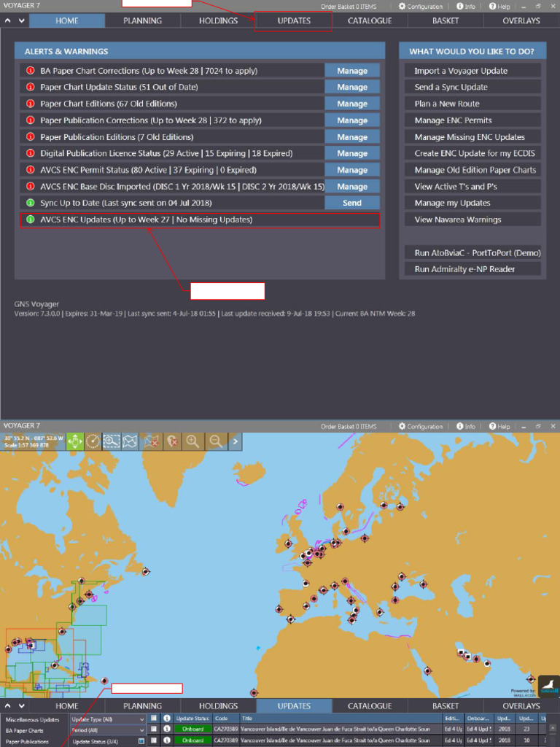The image size is (560, 747).
Task: Go to HOME tab in the map window
Action: coord(66,706)
